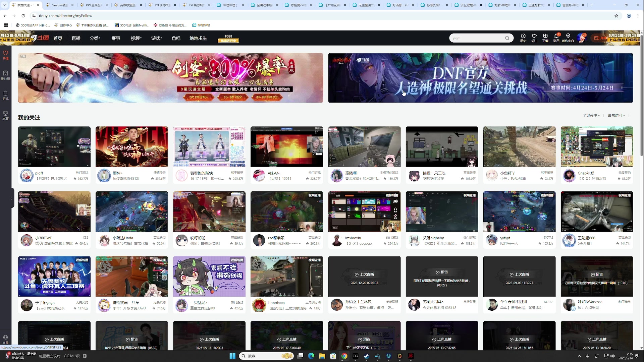The width and height of the screenshot is (644, 362).
Task: Expand the sidebar collapse arrow handle
Action: click(12, 198)
